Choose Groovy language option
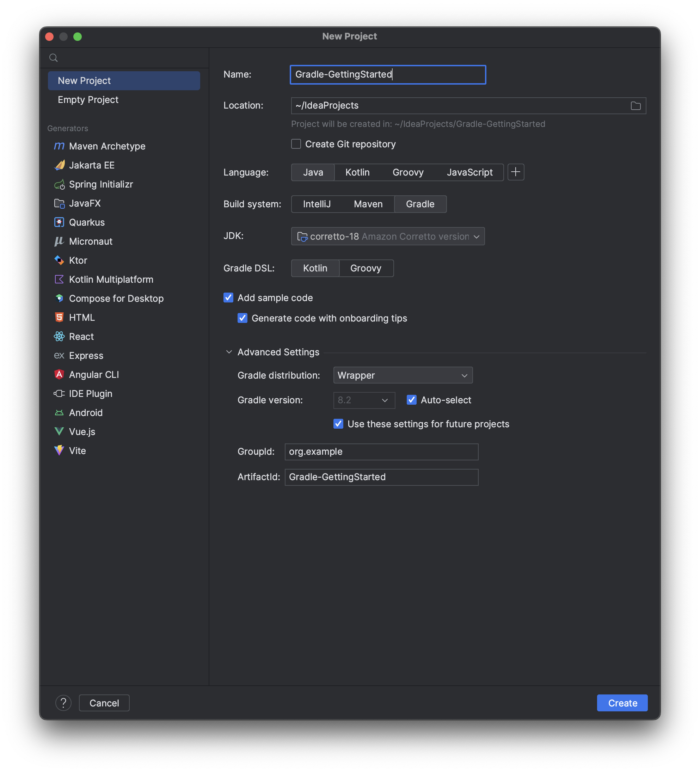Viewport: 700px width, 772px height. click(408, 172)
